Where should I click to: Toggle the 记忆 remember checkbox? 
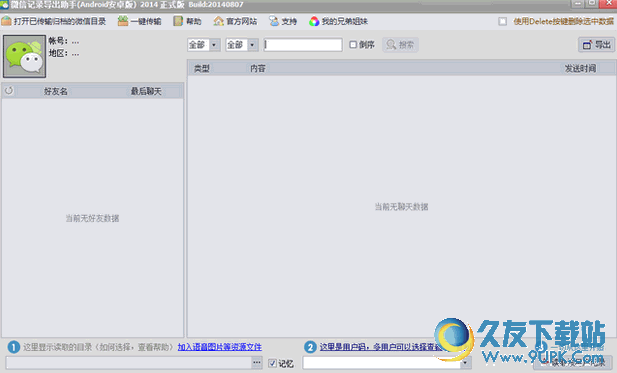click(272, 363)
